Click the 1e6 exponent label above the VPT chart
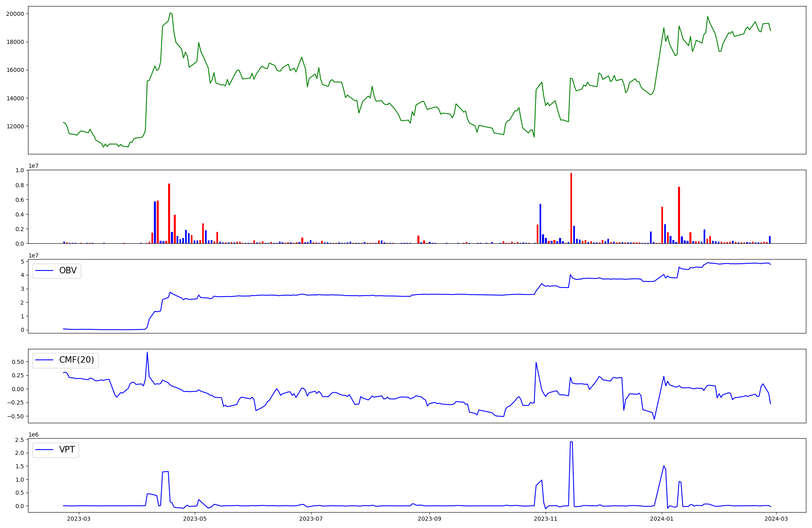The height and width of the screenshot is (528, 812). pyautogui.click(x=33, y=435)
